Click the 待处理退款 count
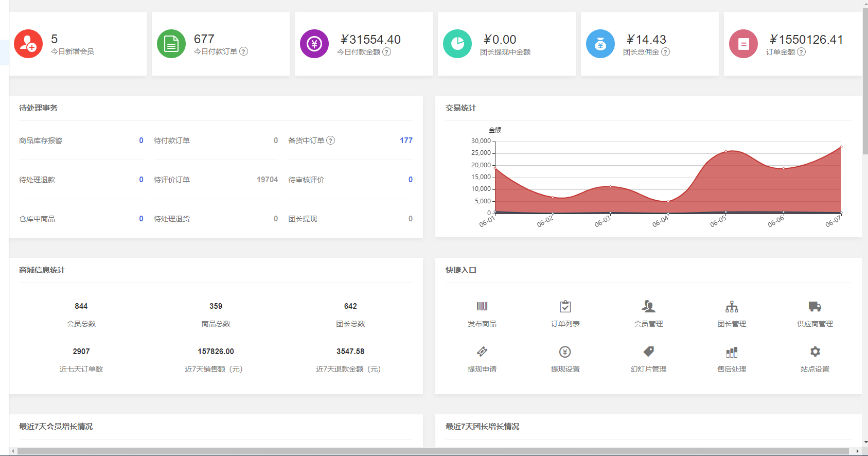 click(141, 180)
